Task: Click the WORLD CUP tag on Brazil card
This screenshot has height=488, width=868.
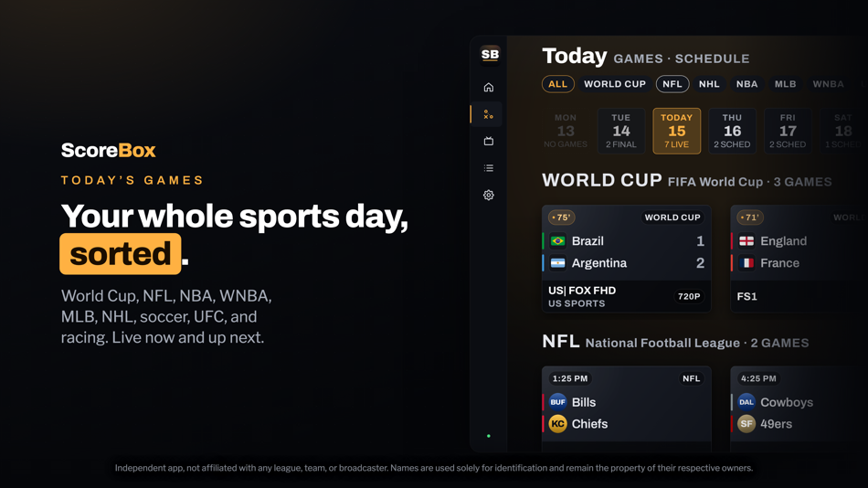Action: tap(672, 217)
